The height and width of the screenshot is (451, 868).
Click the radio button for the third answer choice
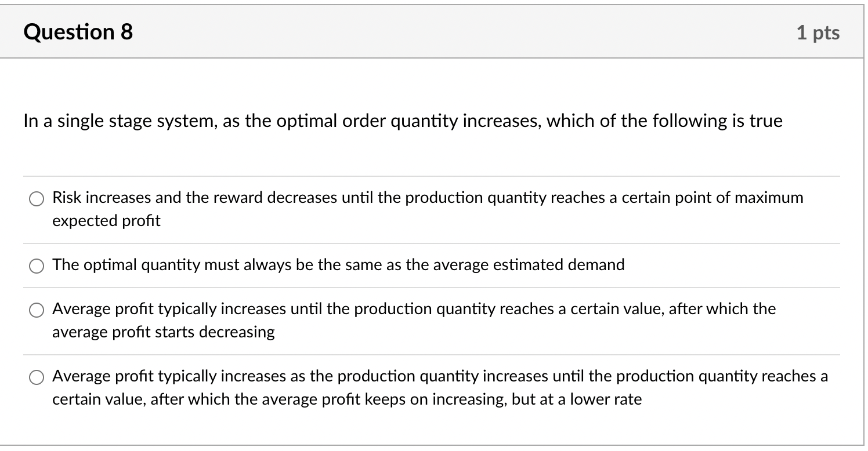click(37, 310)
